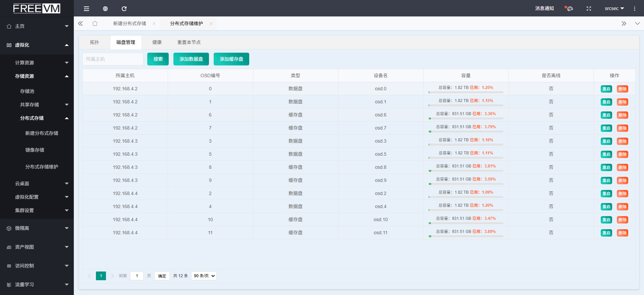Focus the 所属主机 search input field

point(113,59)
